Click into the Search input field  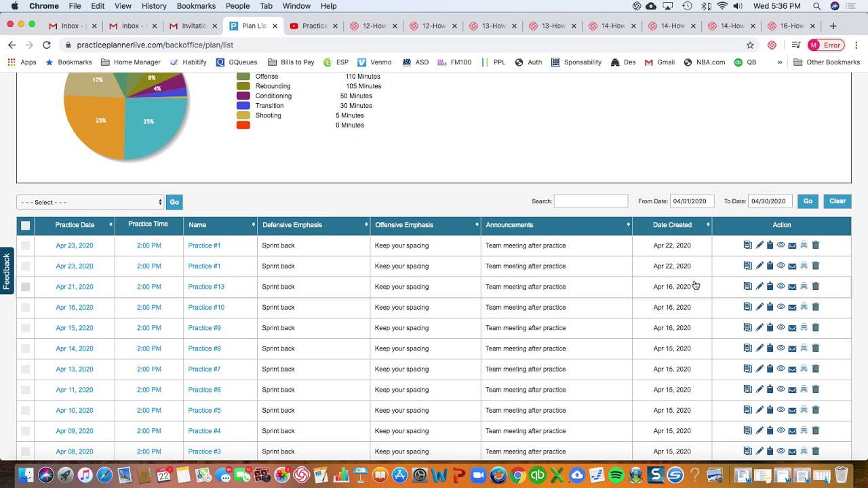coord(591,201)
